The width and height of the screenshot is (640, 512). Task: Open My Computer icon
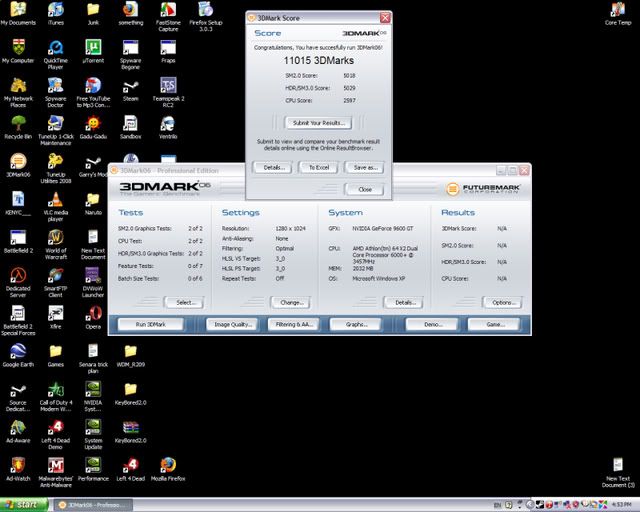(x=18, y=51)
